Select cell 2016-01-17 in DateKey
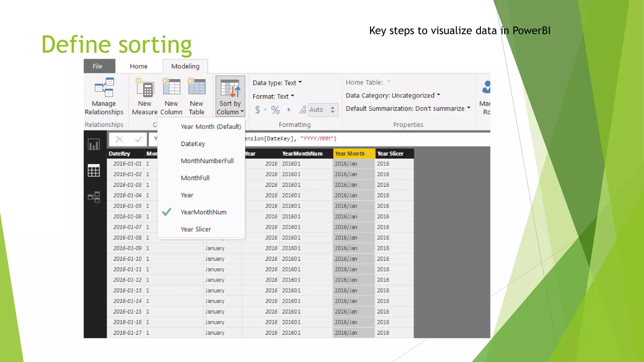 [x=125, y=333]
